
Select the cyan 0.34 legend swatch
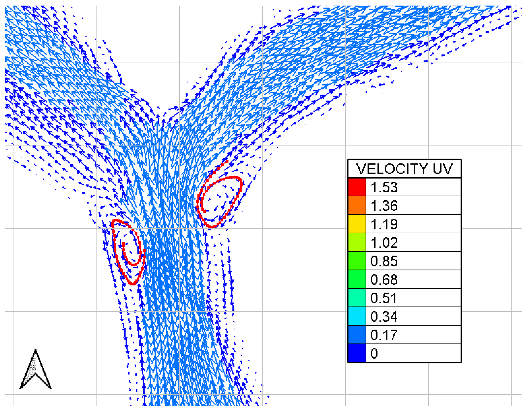tap(357, 316)
